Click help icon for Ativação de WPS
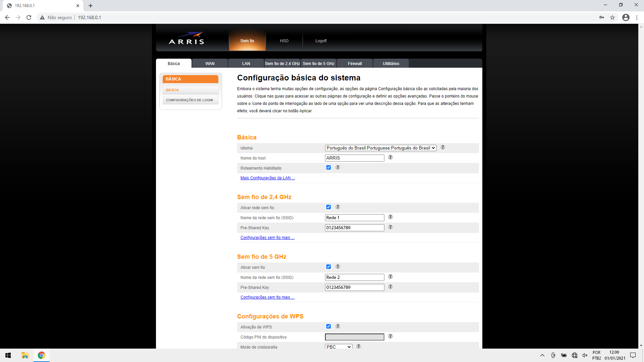Image resolution: width=644 pixels, height=362 pixels. click(338, 326)
